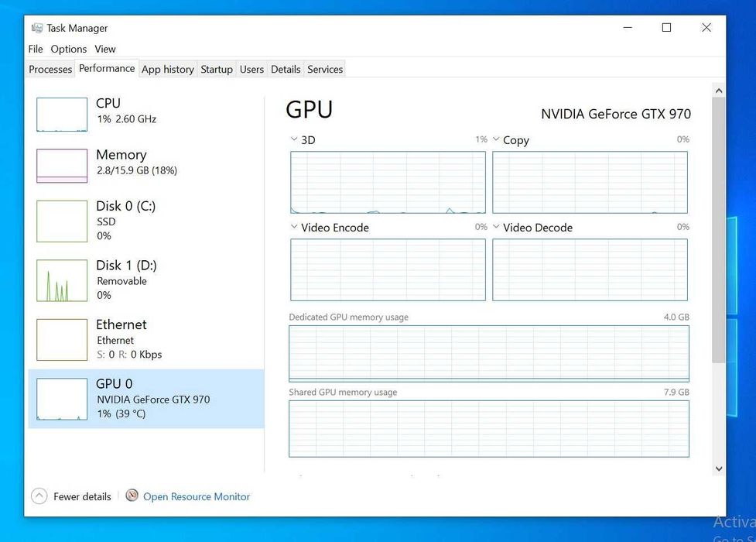The image size is (756, 542).
Task: Click the 2.8/15.9 GB (18%) memory value
Action: 137,170
